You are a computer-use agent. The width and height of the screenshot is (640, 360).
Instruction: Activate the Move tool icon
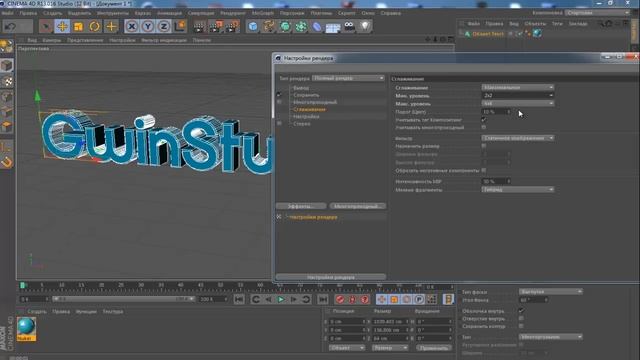click(x=62, y=27)
